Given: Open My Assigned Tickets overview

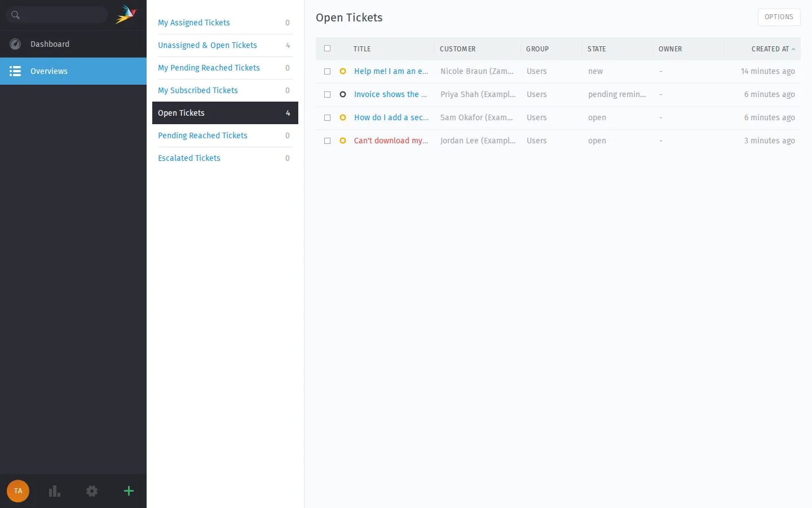Looking at the screenshot, I should pyautogui.click(x=225, y=23).
